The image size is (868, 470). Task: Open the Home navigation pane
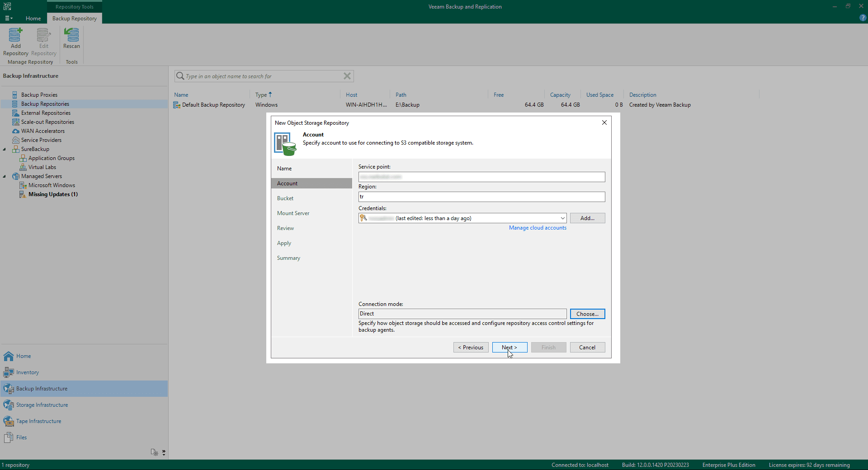point(24,356)
